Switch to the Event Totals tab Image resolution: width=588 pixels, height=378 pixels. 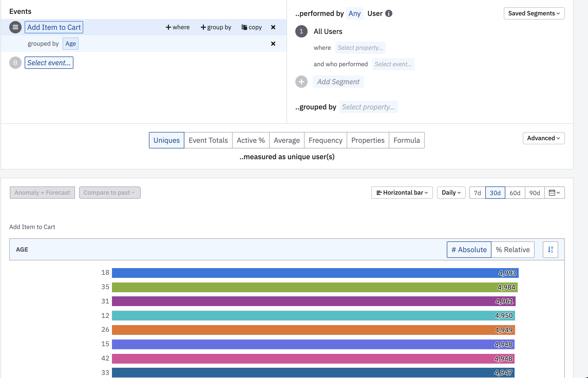(208, 140)
